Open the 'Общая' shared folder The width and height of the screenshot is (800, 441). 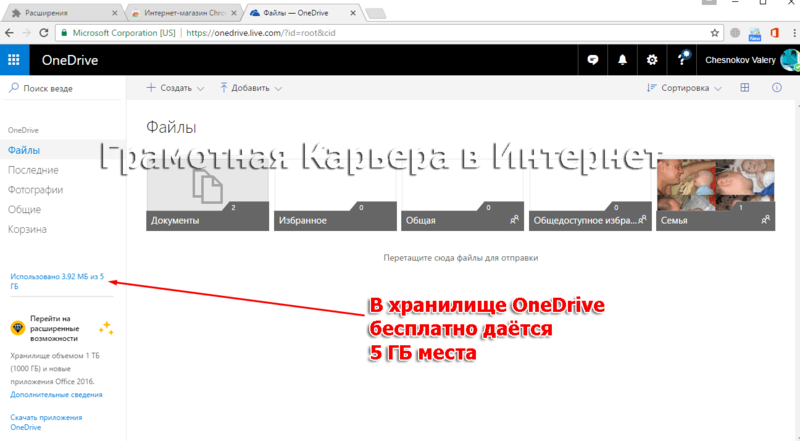click(462, 195)
